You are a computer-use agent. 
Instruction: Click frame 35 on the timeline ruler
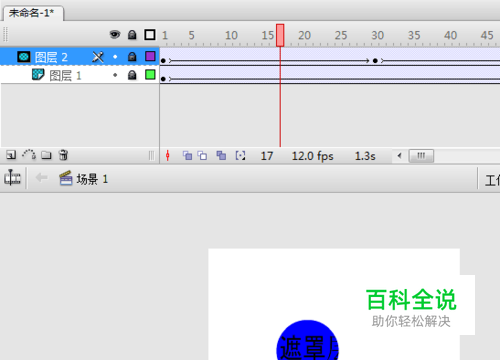tap(414, 35)
